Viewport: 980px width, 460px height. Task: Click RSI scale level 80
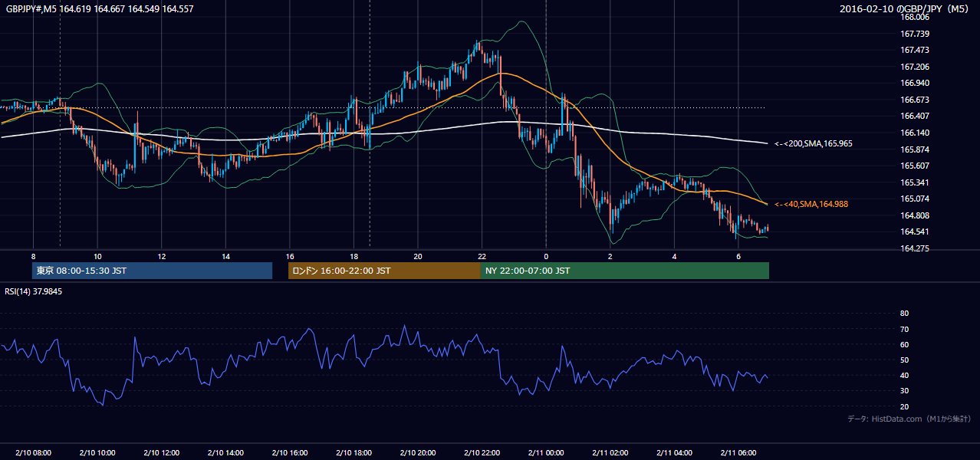(x=904, y=314)
